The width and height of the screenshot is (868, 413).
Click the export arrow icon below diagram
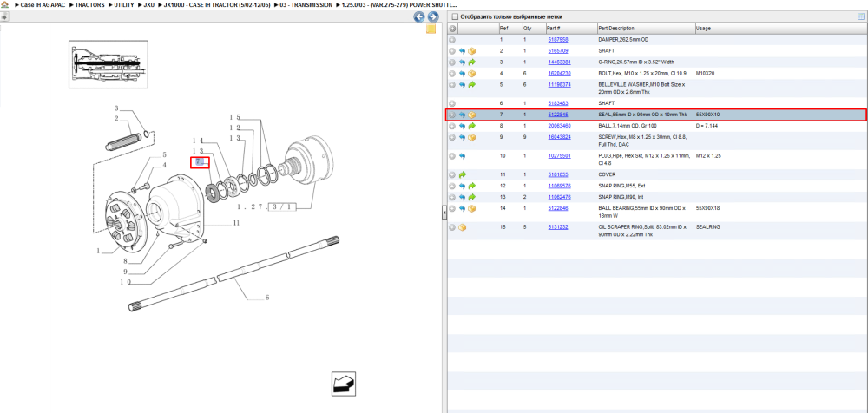tap(343, 383)
